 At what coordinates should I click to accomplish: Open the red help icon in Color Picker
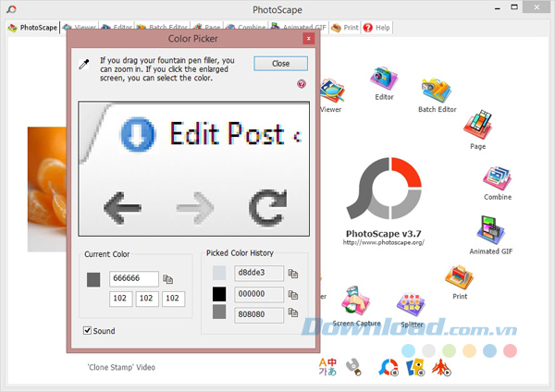pos(302,84)
